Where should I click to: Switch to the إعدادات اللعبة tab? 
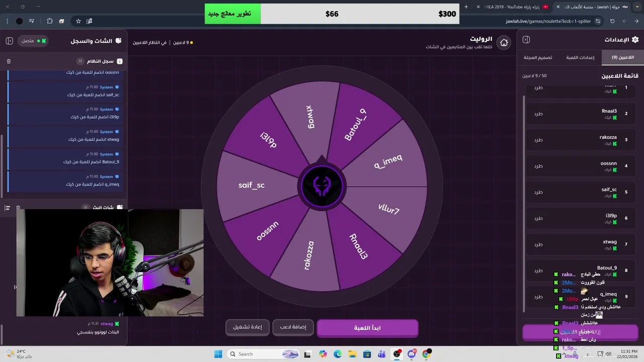click(x=580, y=57)
